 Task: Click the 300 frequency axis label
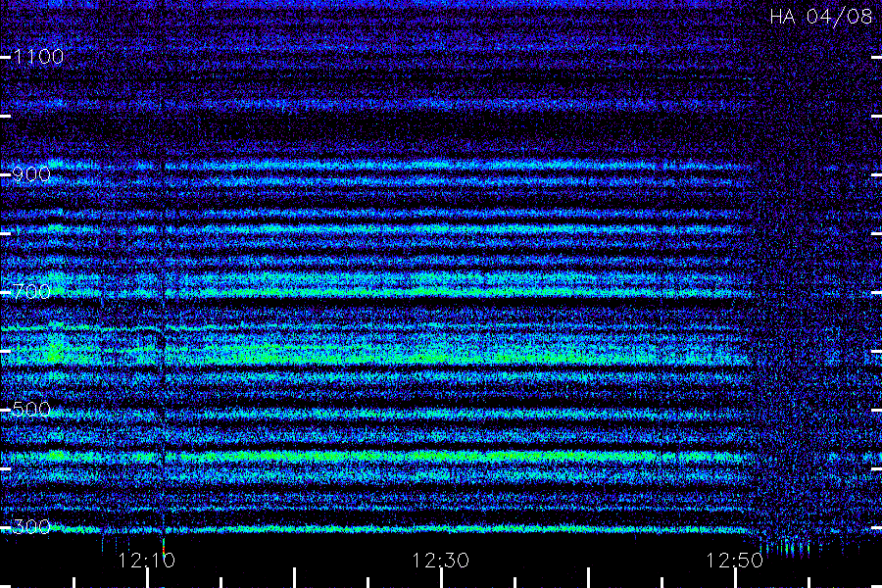click(x=31, y=527)
